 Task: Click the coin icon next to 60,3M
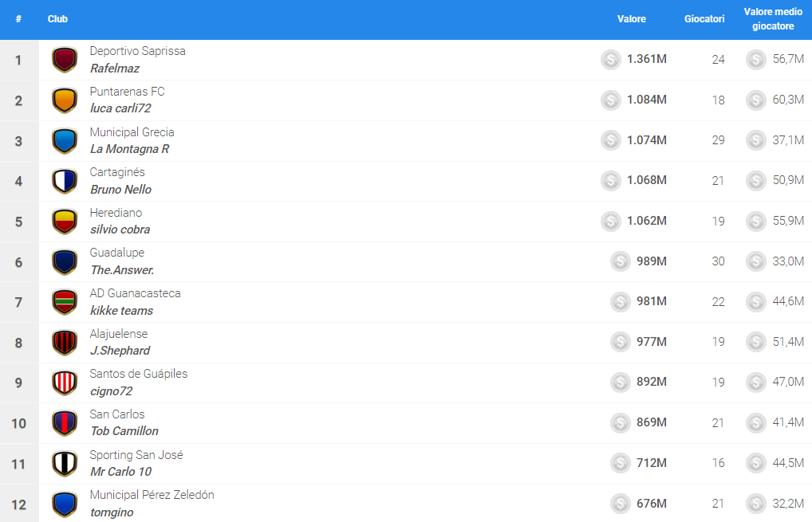755,100
